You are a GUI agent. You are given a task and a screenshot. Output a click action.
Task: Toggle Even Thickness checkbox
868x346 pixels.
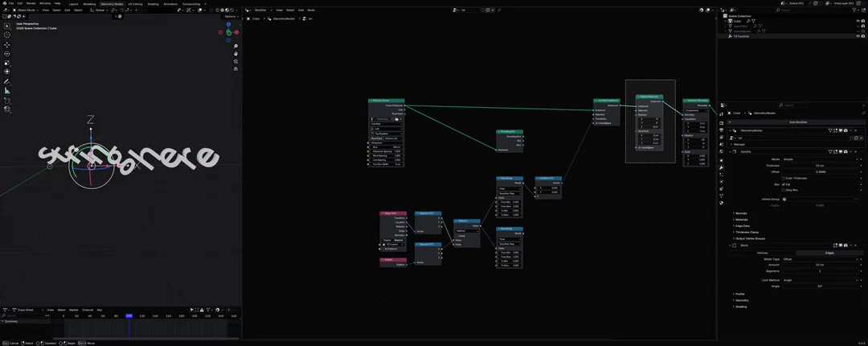click(x=784, y=178)
